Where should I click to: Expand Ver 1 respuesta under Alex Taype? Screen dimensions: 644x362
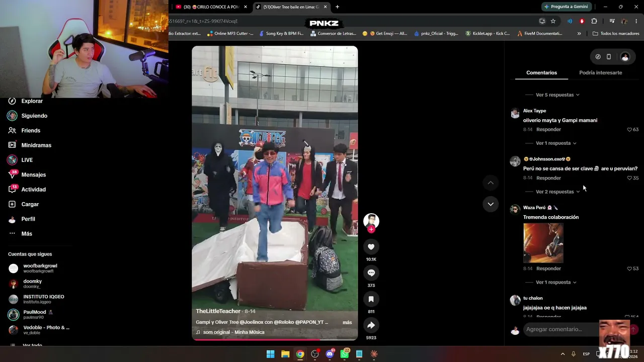coord(556,143)
